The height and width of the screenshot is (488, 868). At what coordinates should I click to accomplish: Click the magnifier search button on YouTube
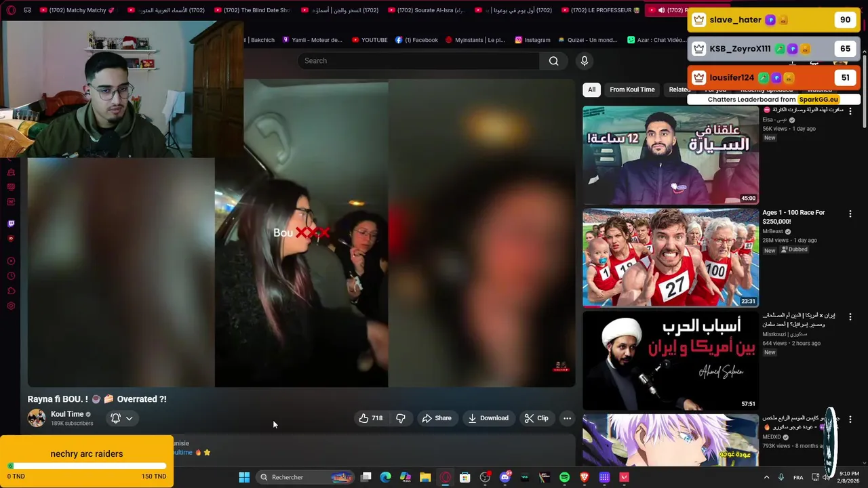point(553,61)
